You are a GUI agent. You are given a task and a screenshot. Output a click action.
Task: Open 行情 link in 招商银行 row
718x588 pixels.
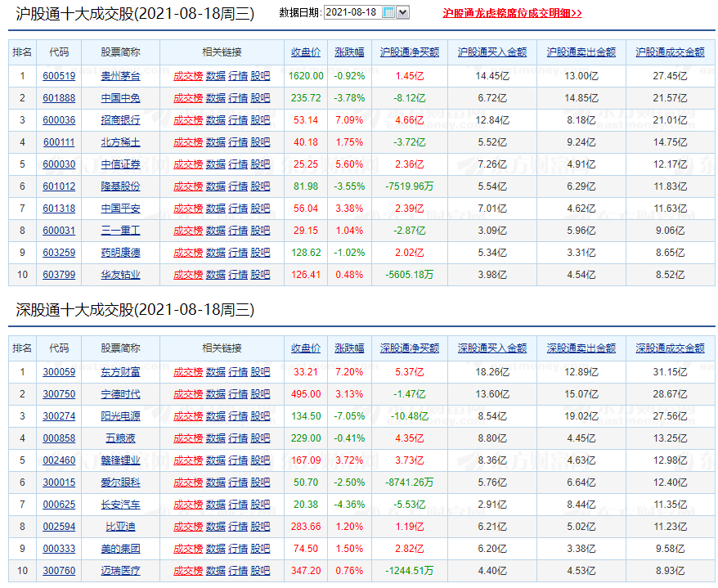click(238, 120)
